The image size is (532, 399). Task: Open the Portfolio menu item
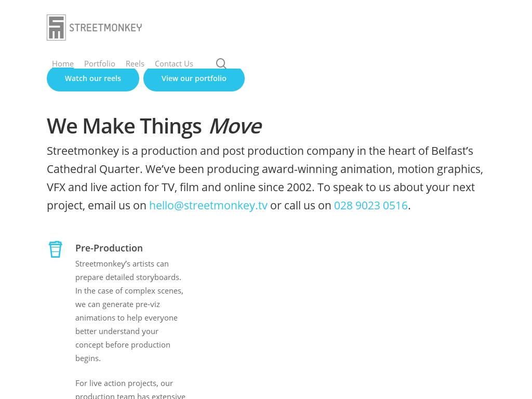tap(100, 63)
